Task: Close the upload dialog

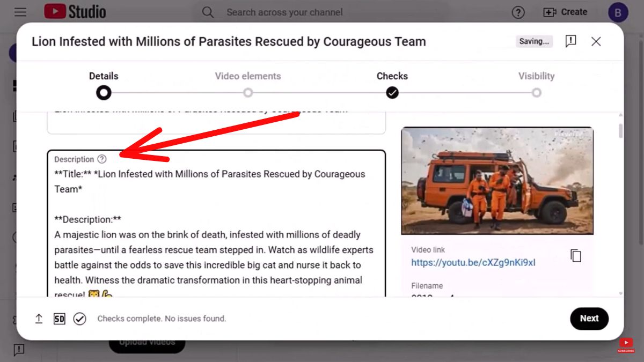Action: [596, 41]
